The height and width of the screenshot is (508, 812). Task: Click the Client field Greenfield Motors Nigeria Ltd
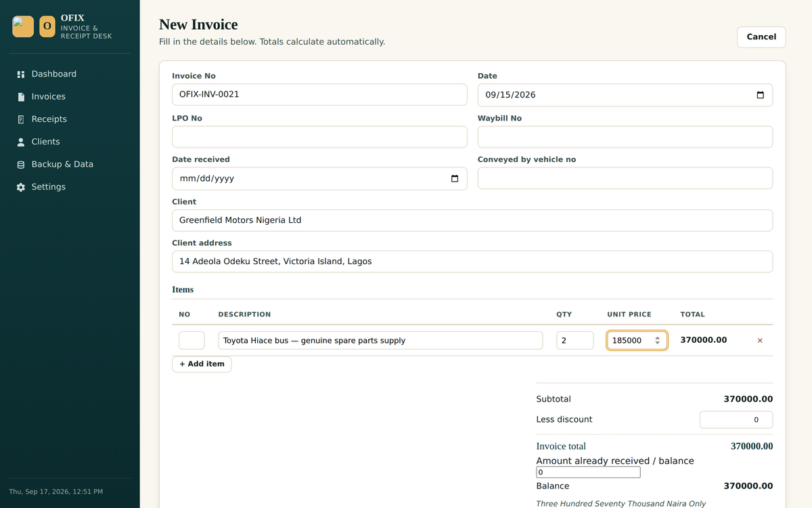[x=472, y=220]
